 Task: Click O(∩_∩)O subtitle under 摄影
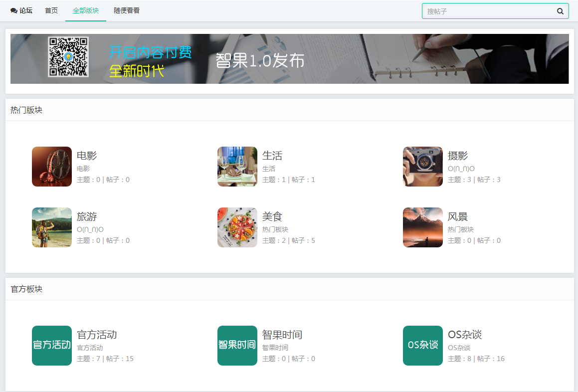click(x=461, y=169)
